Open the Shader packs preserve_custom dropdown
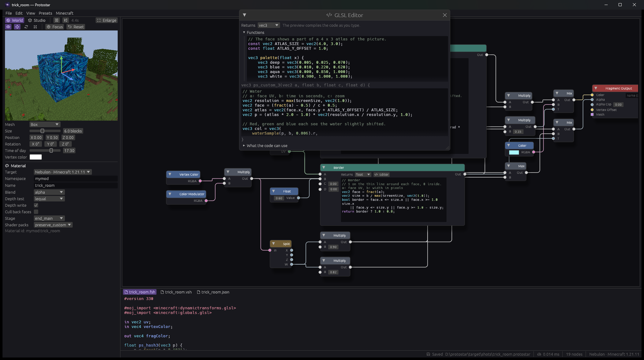The image size is (644, 360). [53, 225]
